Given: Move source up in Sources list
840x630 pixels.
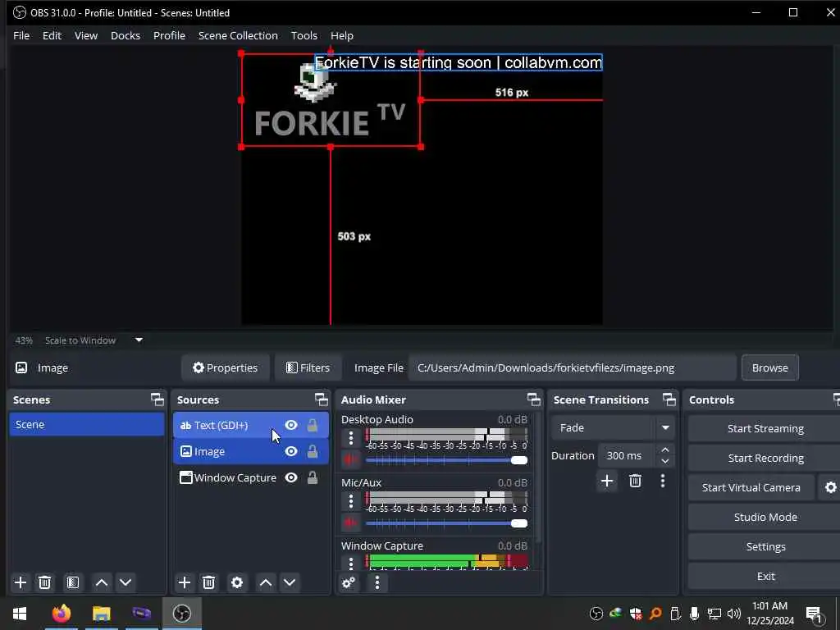Looking at the screenshot, I should point(266,582).
